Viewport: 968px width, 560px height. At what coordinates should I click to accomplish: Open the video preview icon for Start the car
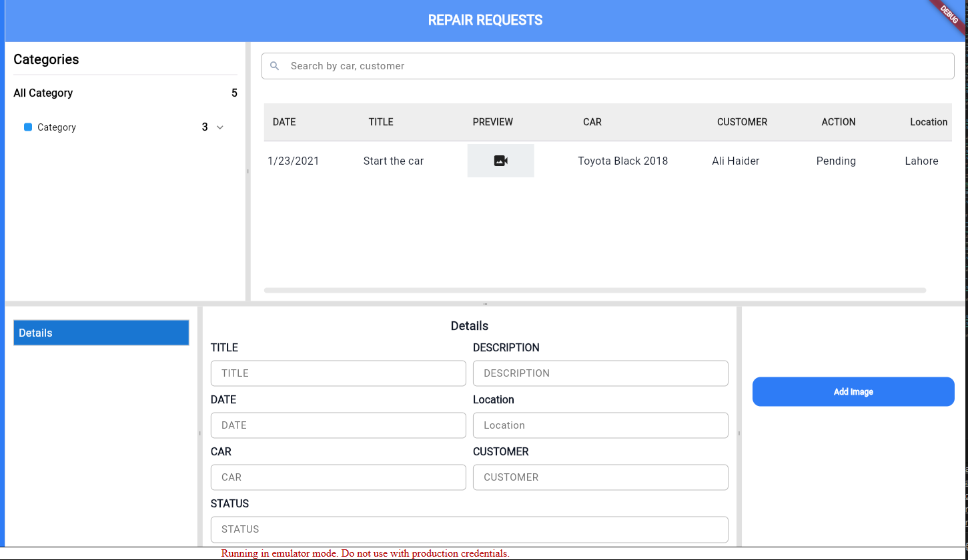coord(500,161)
